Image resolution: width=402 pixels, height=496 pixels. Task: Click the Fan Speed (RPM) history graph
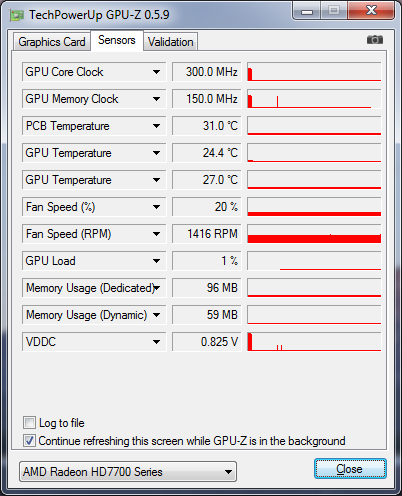[x=314, y=234]
